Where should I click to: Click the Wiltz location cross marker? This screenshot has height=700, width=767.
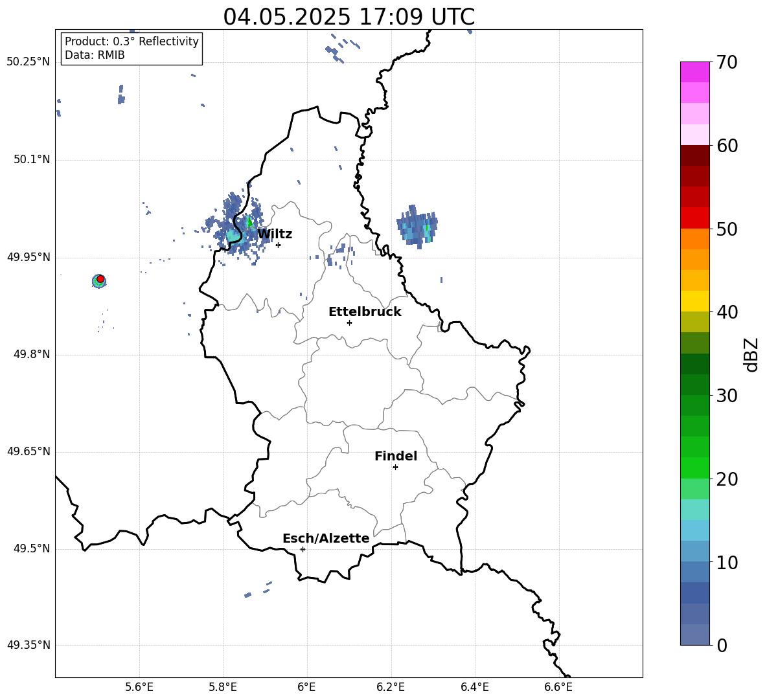click(279, 245)
